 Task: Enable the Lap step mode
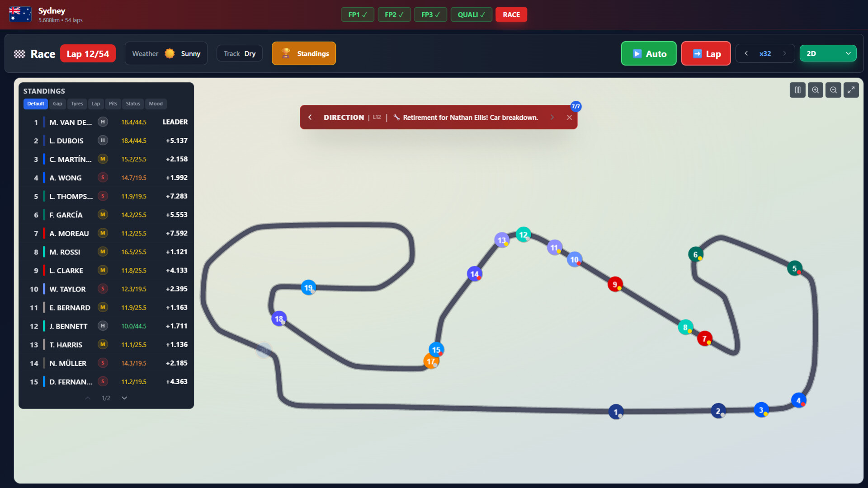(x=706, y=53)
